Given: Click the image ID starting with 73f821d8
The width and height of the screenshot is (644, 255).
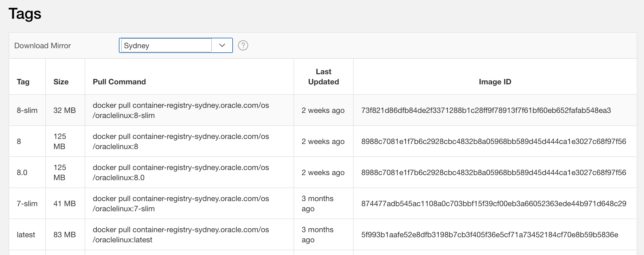Looking at the screenshot, I should click(486, 110).
